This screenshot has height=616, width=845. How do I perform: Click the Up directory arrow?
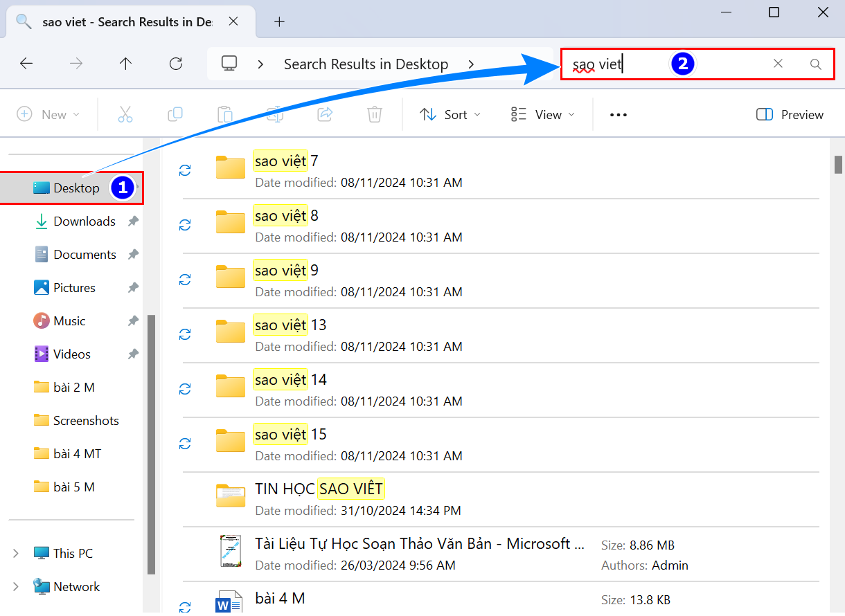coord(125,64)
